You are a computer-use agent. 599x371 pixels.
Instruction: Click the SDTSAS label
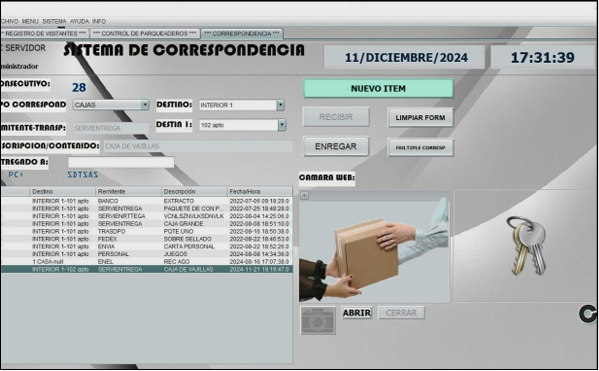coord(83,175)
